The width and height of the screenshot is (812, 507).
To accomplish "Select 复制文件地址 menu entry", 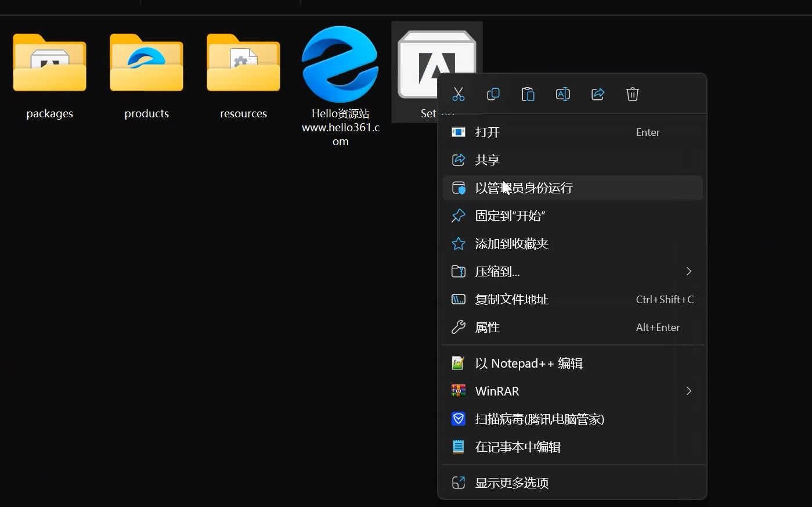I will [511, 300].
